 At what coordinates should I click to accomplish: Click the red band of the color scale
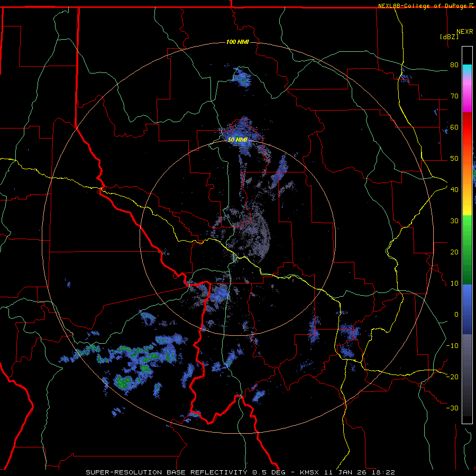[x=467, y=127]
